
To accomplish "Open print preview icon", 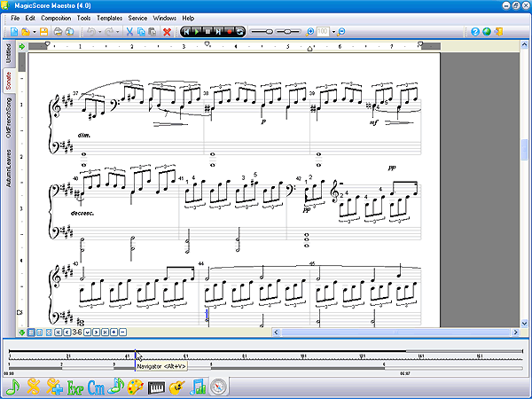I will pyautogui.click(x=69, y=32).
